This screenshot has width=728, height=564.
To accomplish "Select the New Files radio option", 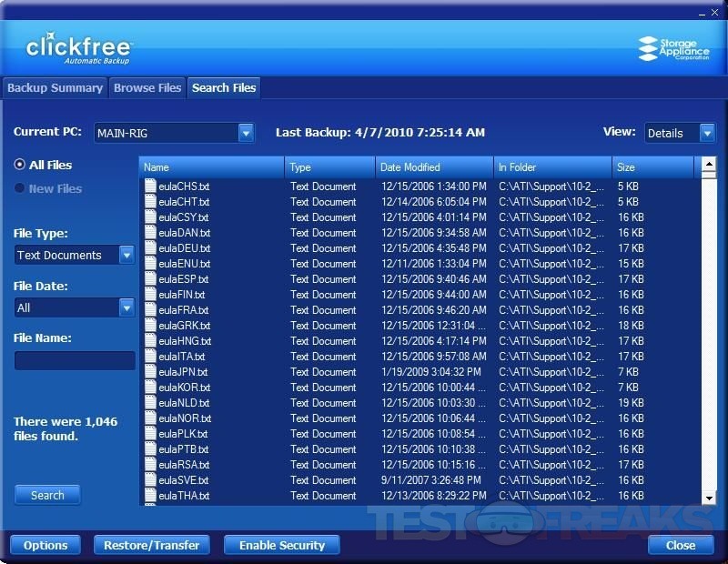I will pos(21,188).
